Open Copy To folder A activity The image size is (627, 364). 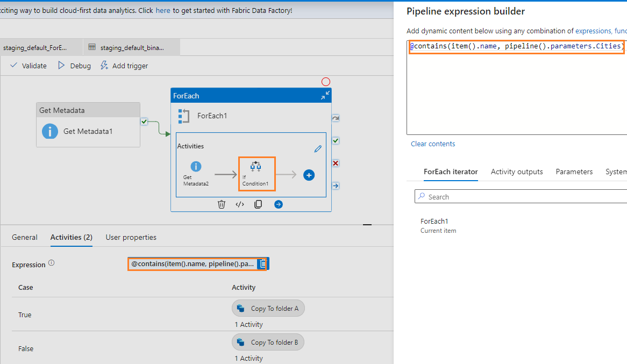pos(268,309)
